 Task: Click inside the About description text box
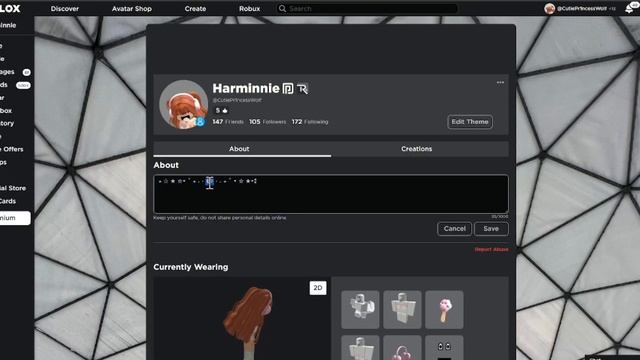331,194
